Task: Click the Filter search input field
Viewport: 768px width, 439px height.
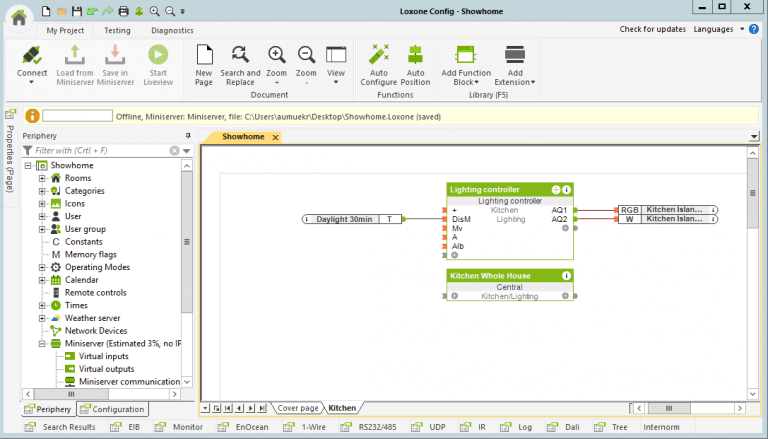Action: [100, 150]
